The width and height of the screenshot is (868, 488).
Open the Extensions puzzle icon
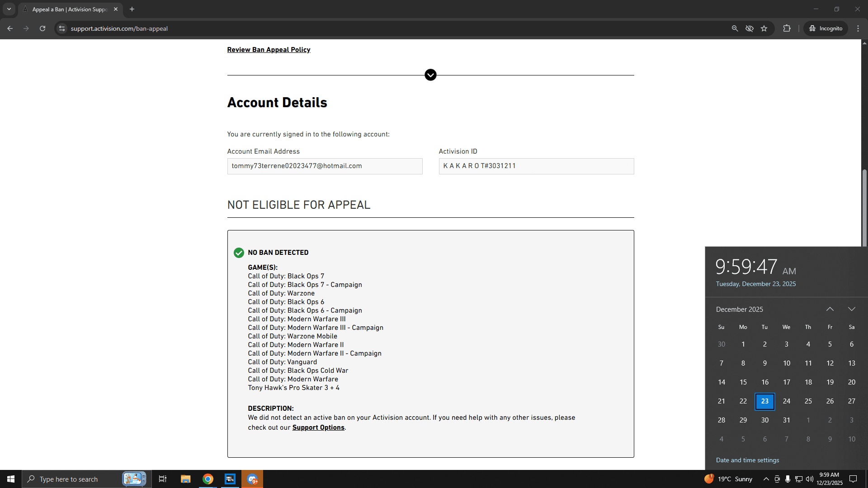pyautogui.click(x=787, y=28)
